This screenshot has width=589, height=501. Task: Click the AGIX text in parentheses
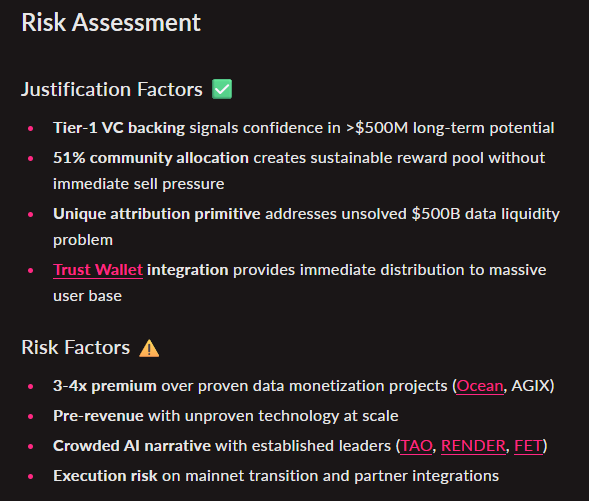(x=530, y=386)
